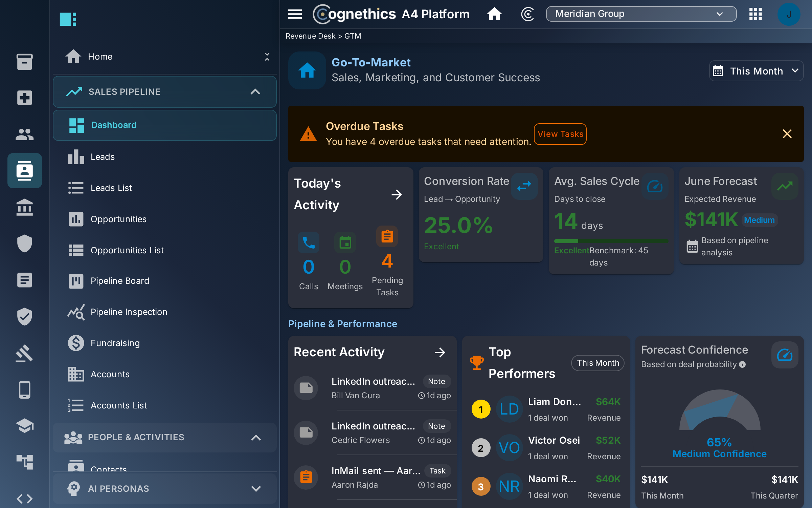This screenshot has width=812, height=508.
Task: Open Fundraising in sidebar
Action: click(x=165, y=343)
